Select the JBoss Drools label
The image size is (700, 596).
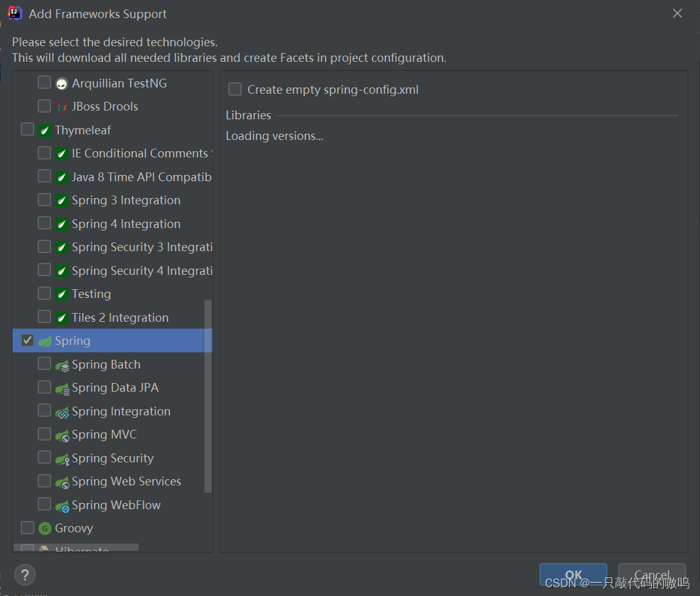point(105,107)
